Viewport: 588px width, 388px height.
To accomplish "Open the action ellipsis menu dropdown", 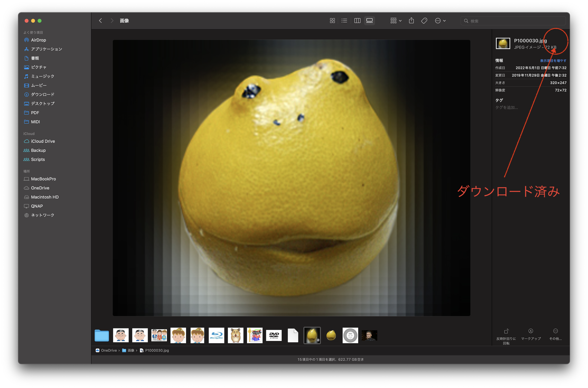I will [440, 21].
